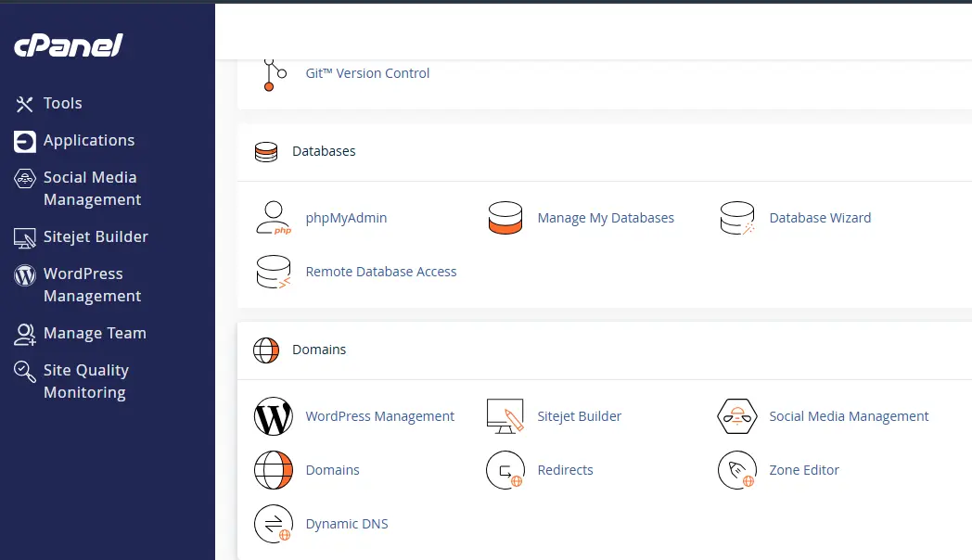Click the cPanel logo
Viewport: 972px width, 560px height.
point(69,45)
